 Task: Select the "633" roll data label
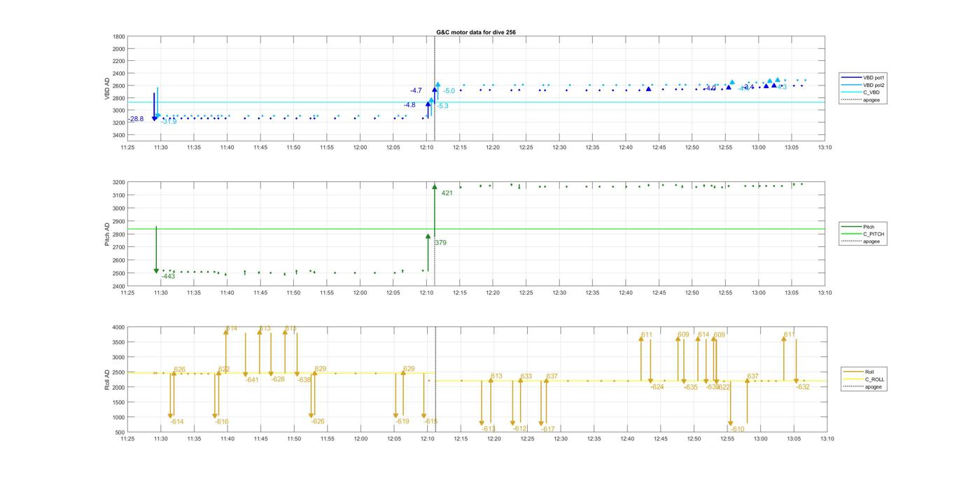point(526,377)
